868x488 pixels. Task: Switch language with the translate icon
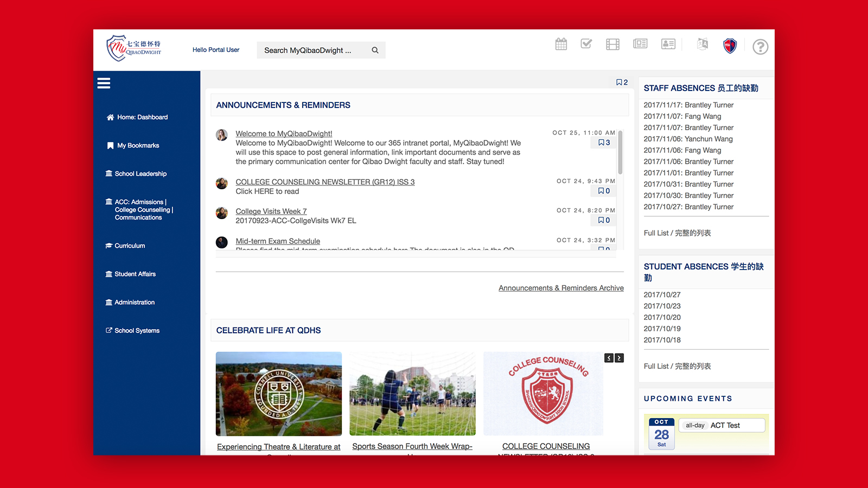[x=703, y=44]
